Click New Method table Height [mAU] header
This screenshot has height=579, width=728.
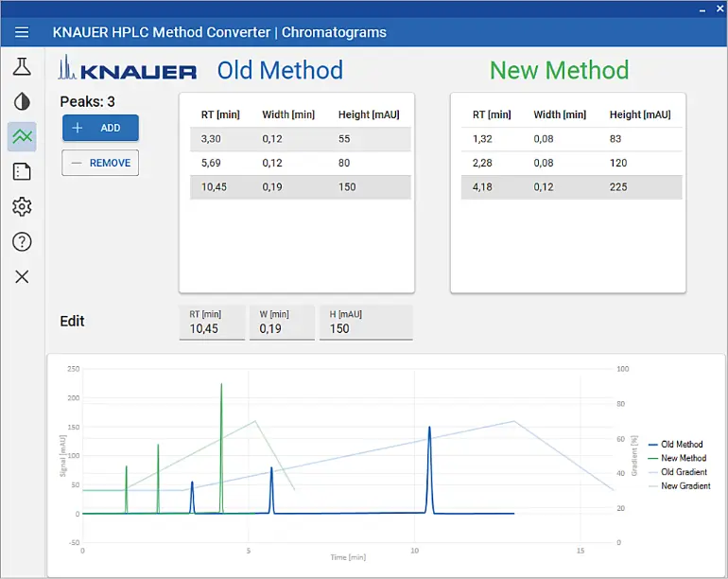tap(640, 114)
